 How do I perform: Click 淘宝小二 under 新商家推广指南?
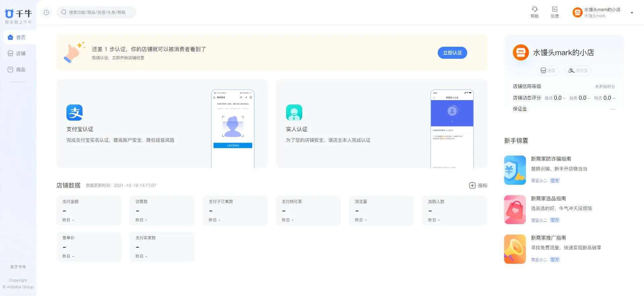point(539,260)
